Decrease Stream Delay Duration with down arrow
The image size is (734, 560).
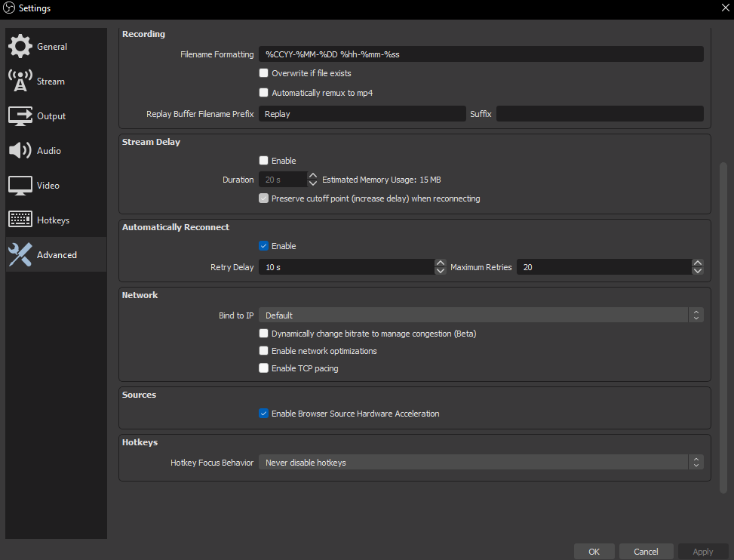[313, 183]
